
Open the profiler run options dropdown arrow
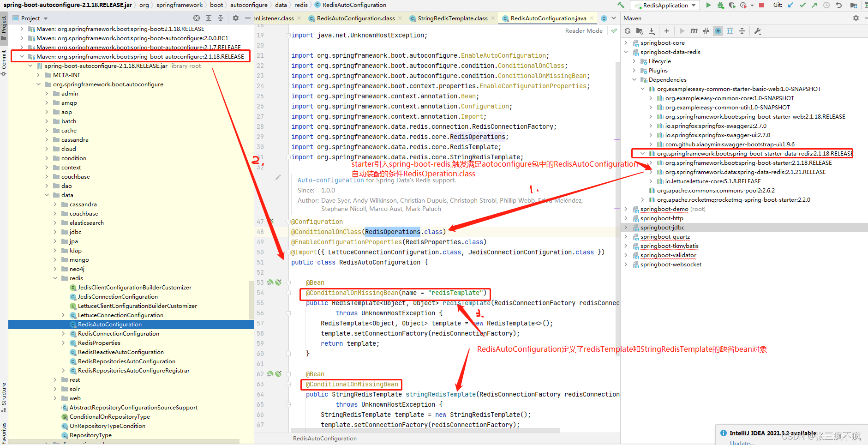point(752,5)
